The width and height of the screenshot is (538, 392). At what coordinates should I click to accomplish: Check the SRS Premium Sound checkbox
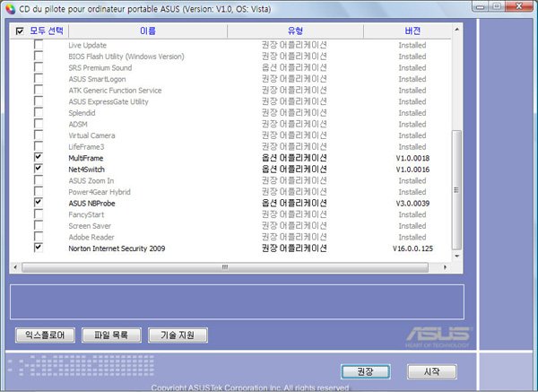(39, 67)
